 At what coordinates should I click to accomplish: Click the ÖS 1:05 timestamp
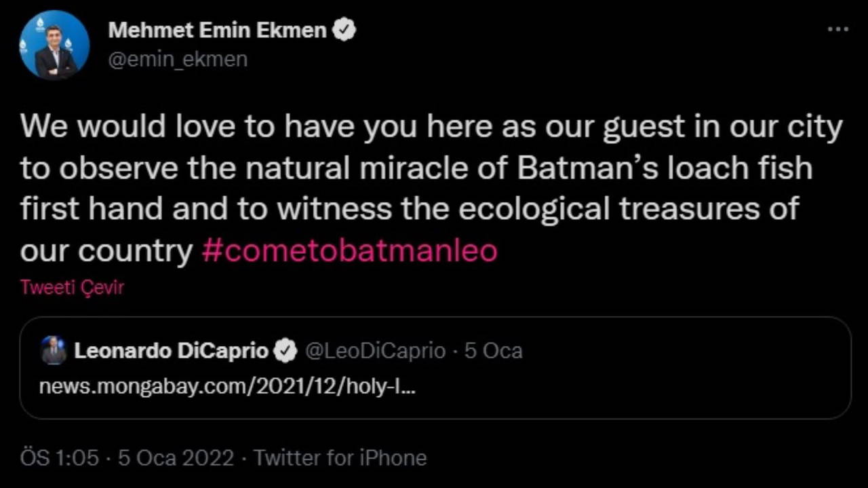[x=60, y=457]
